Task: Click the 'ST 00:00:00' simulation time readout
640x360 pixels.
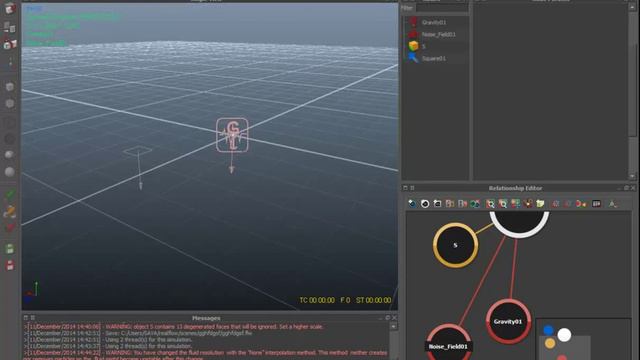Action: [373, 300]
